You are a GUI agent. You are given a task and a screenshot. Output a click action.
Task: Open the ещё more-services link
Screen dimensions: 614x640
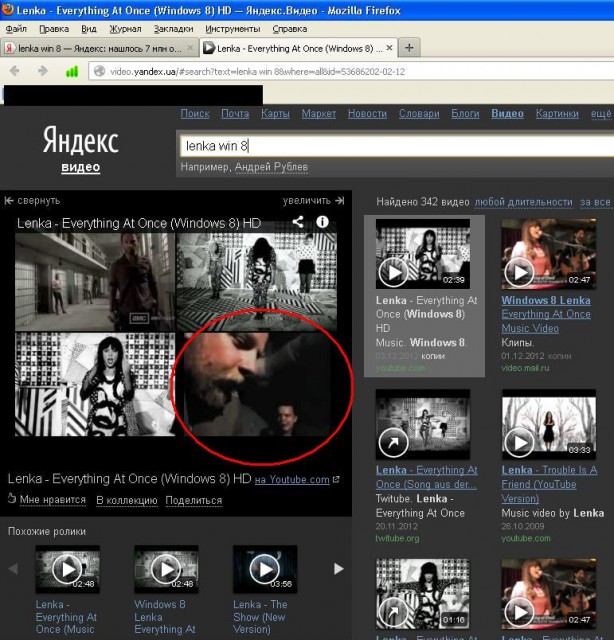(601, 113)
